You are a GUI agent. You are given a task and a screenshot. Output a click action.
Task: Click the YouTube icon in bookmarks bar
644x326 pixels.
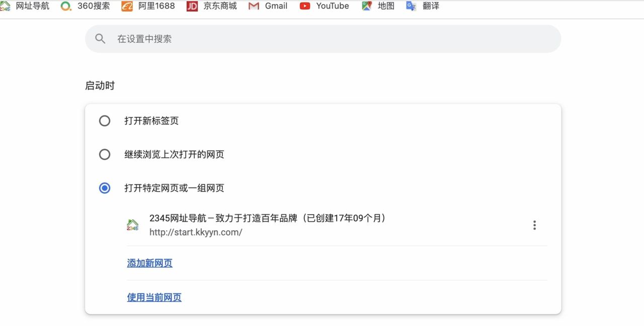305,6
